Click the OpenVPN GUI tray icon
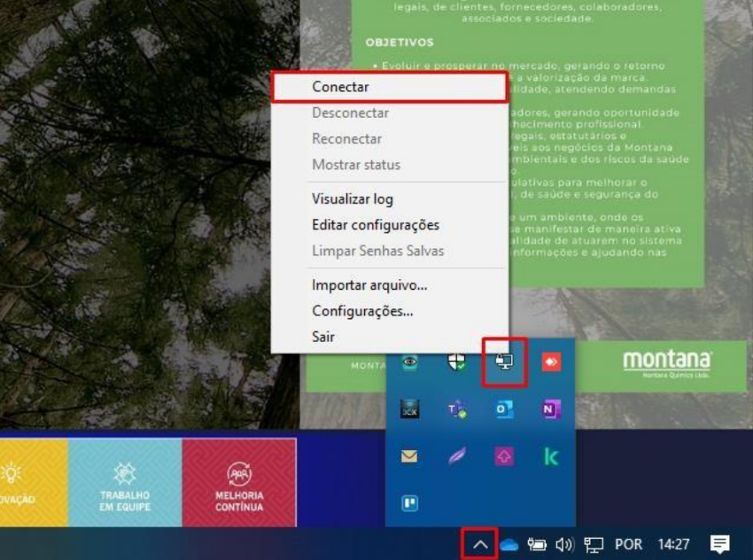The height and width of the screenshot is (560, 753). point(504,362)
